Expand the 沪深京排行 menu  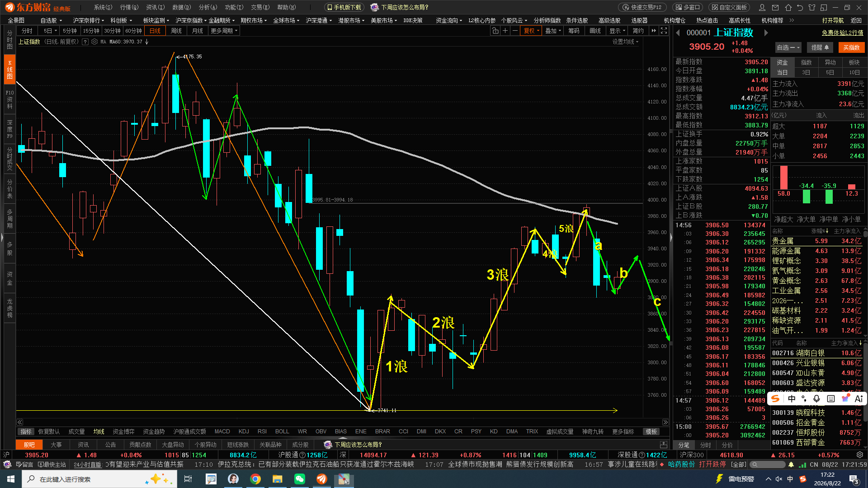tap(89, 20)
